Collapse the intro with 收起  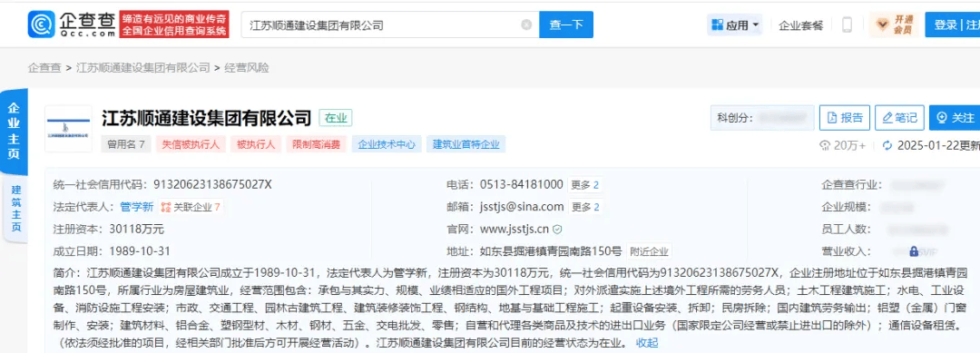[647, 343]
